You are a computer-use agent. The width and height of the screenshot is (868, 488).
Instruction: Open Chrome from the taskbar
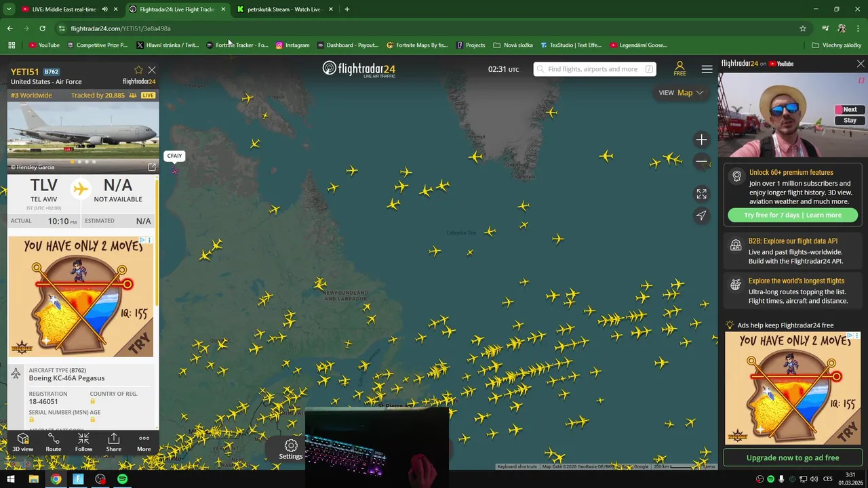[x=56, y=479]
